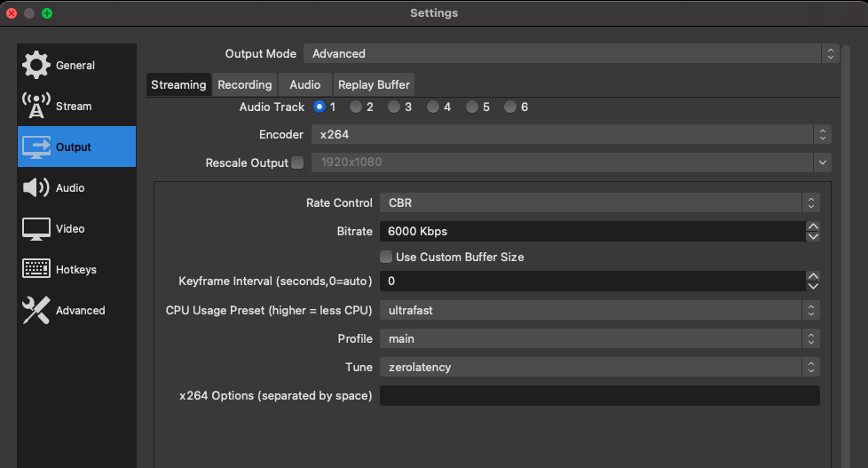
Task: Open Hotkeys keyboard icon section
Action: coord(36,268)
